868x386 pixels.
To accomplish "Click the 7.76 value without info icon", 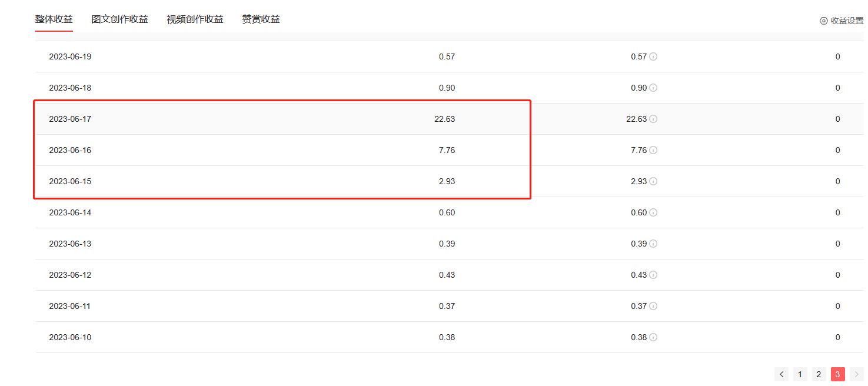I will tap(447, 150).
